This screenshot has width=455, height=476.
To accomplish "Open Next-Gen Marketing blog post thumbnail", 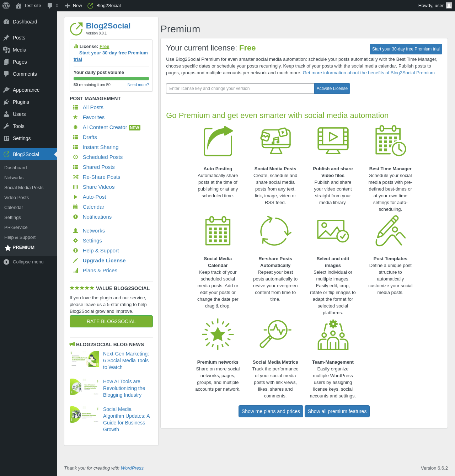I will 85,359.
